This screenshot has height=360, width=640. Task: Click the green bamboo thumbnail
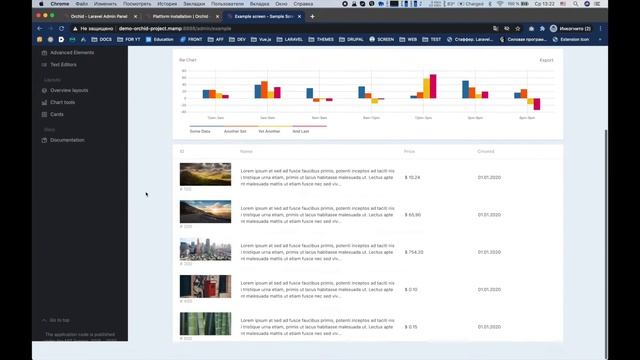tap(205, 324)
